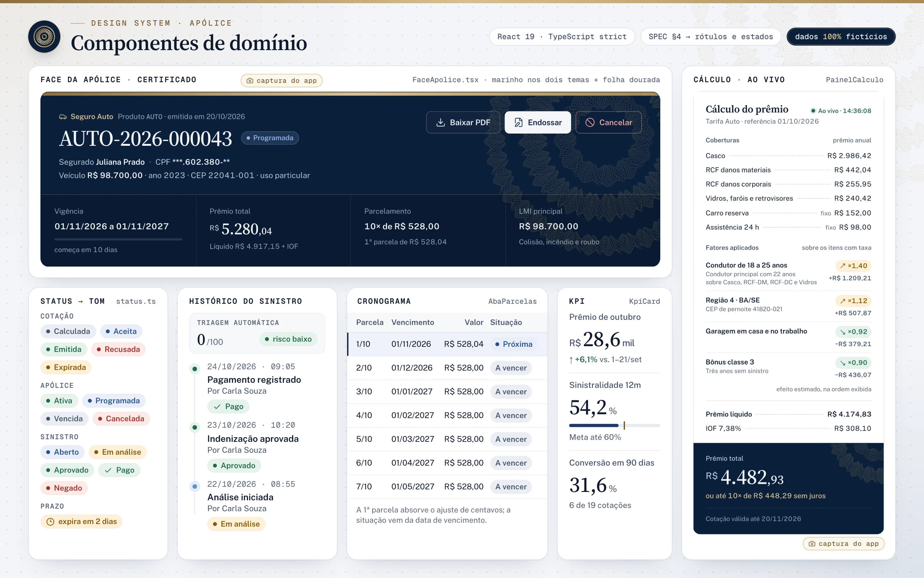Click the down arrow icon by ×0,92 factor
The width and height of the screenshot is (924, 578).
(x=843, y=332)
